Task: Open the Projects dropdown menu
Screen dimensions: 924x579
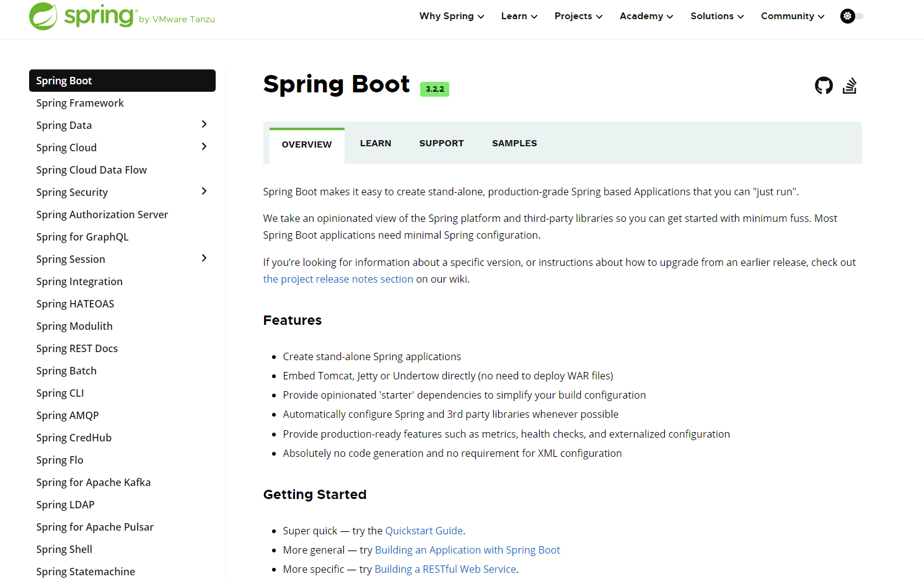Action: [x=578, y=16]
